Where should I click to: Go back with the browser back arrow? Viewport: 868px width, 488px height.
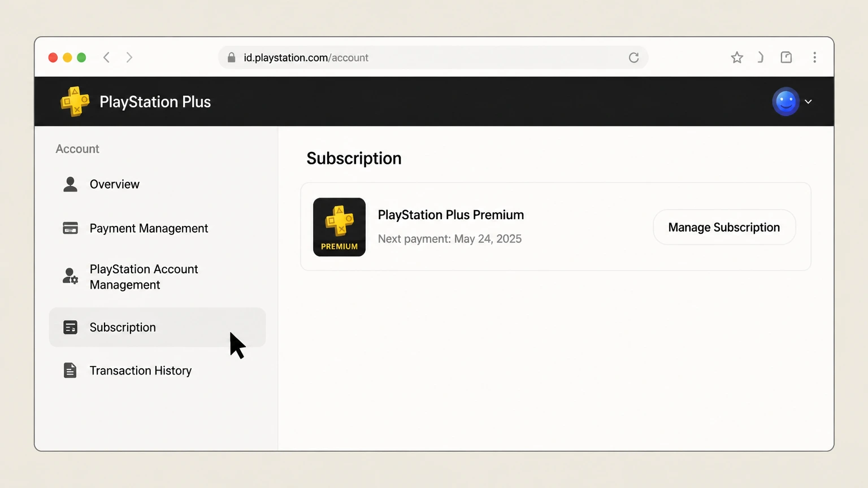tap(106, 57)
